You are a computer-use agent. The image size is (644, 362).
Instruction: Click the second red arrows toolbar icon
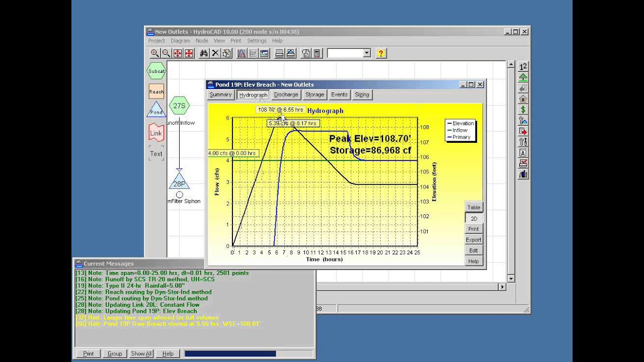[x=189, y=53]
